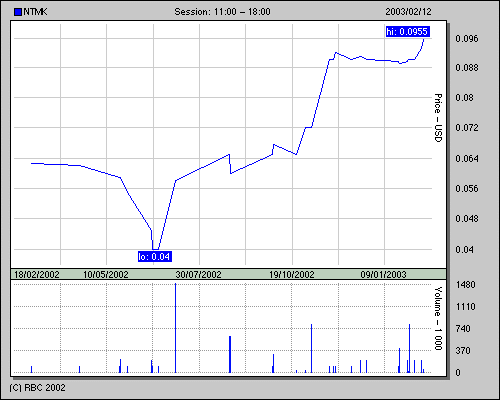Click the (C) RBC 2002 copyright text
The height and width of the screenshot is (400, 500).
pyautogui.click(x=37, y=388)
